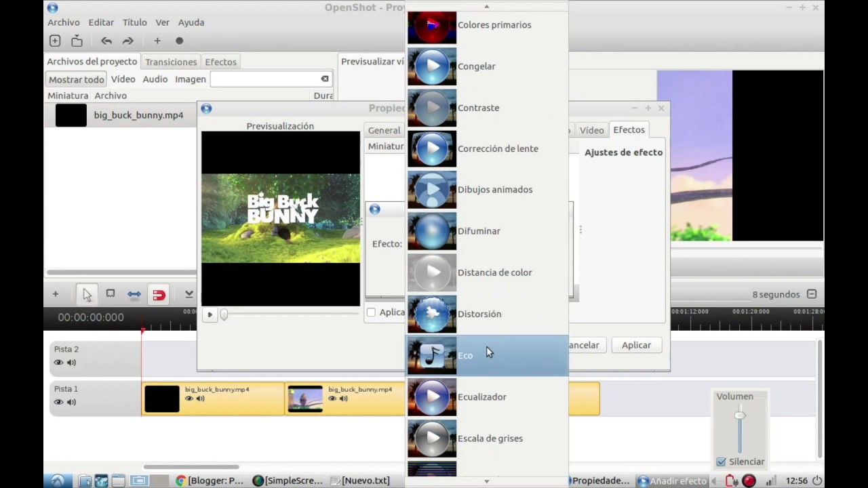Choose the Congelar effect
This screenshot has height=488, width=868.
(487, 66)
